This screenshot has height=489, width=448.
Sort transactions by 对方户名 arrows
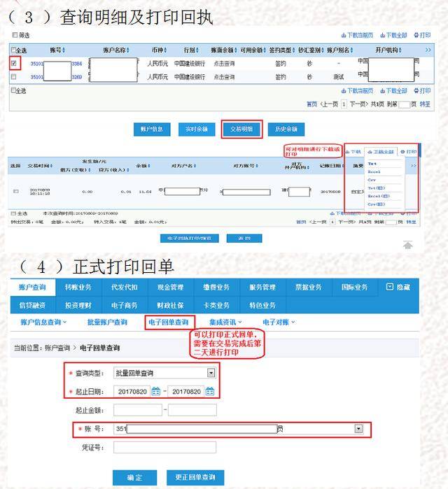(195, 166)
